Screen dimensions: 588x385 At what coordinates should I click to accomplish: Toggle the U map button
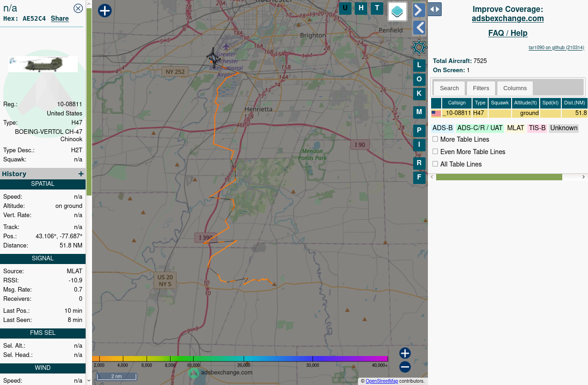[345, 8]
